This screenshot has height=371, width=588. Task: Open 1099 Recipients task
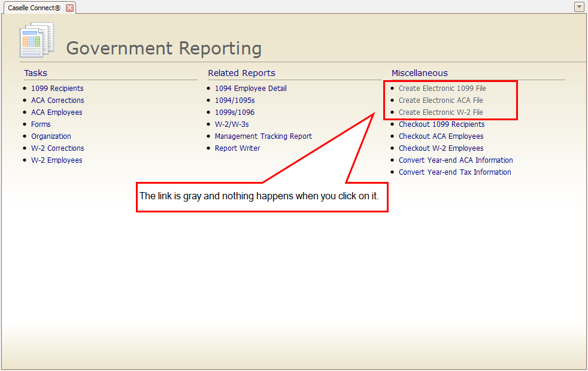pos(57,89)
